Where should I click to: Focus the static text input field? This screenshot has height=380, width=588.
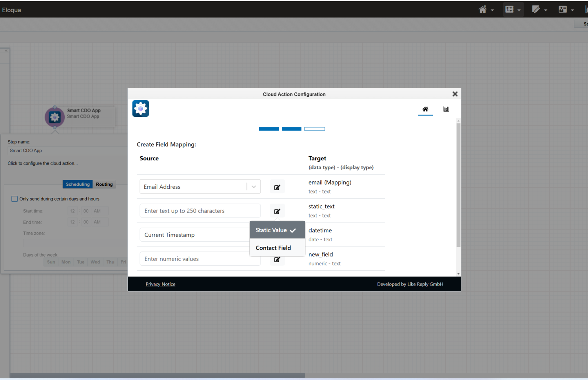coord(200,211)
